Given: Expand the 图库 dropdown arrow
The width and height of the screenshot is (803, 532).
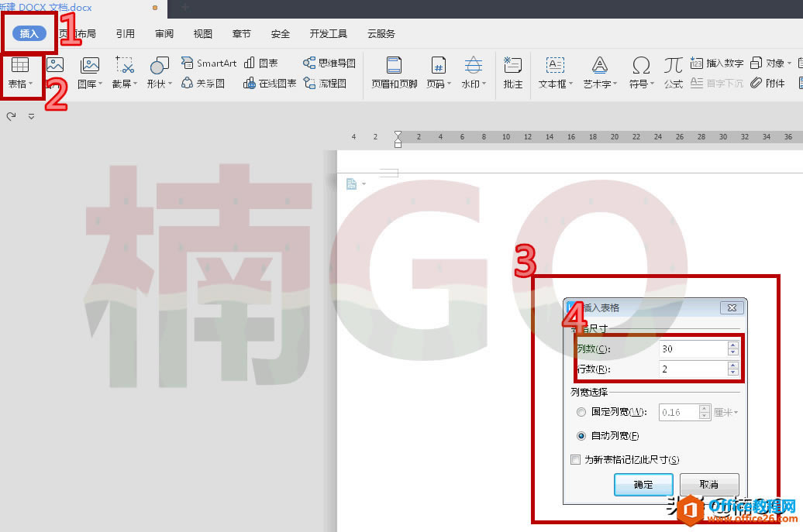Looking at the screenshot, I should click(101, 84).
